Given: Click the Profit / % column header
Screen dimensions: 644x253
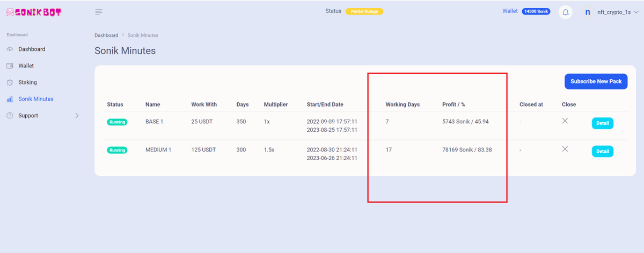Looking at the screenshot, I should click(x=453, y=105).
